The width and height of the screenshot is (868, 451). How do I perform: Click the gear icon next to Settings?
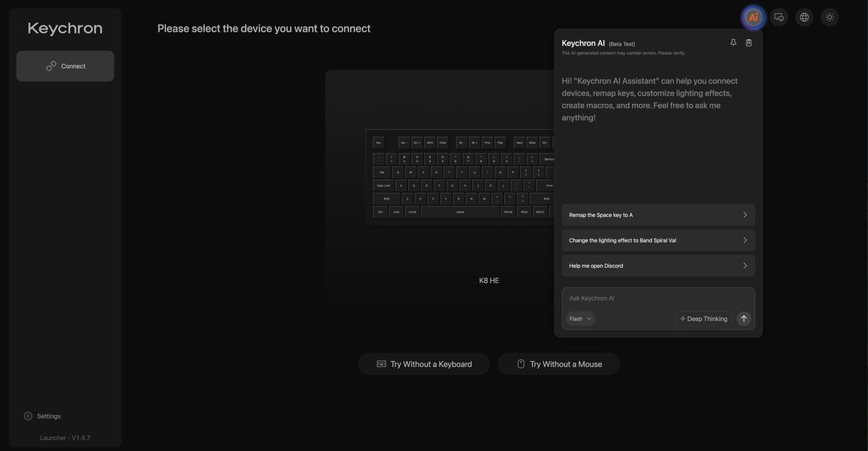pos(28,416)
